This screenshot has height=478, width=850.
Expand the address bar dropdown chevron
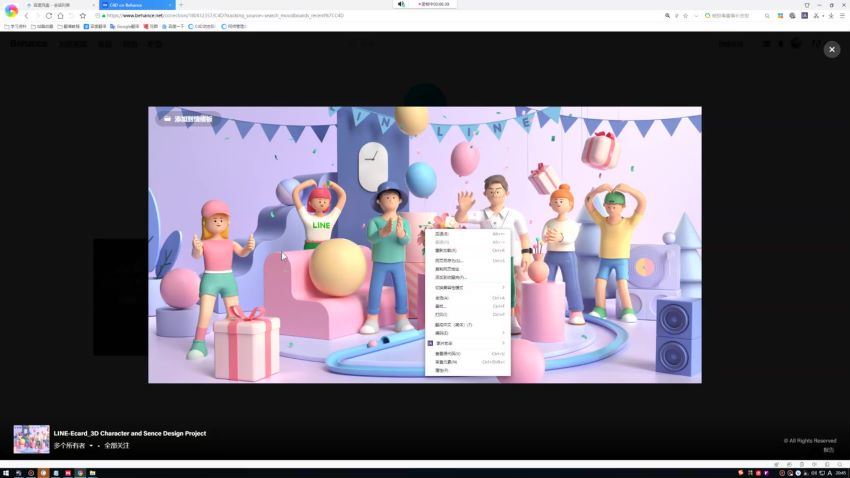696,16
